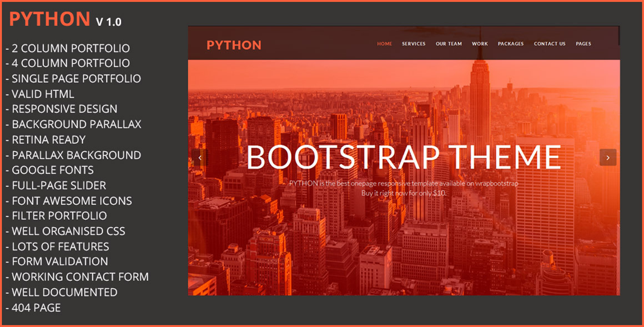Click the 'V 1.0' version label
Screen dimensions: 644x327
[x=109, y=22]
